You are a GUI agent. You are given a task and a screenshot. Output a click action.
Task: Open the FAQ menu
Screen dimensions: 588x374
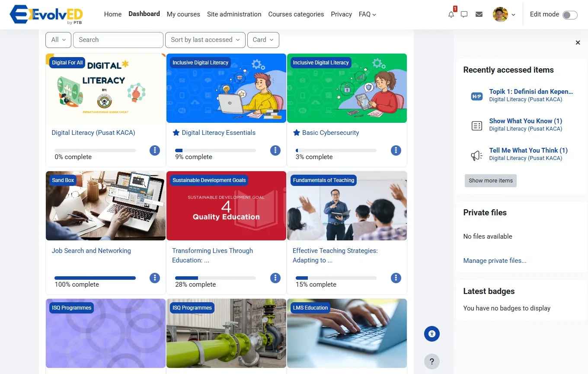point(367,14)
